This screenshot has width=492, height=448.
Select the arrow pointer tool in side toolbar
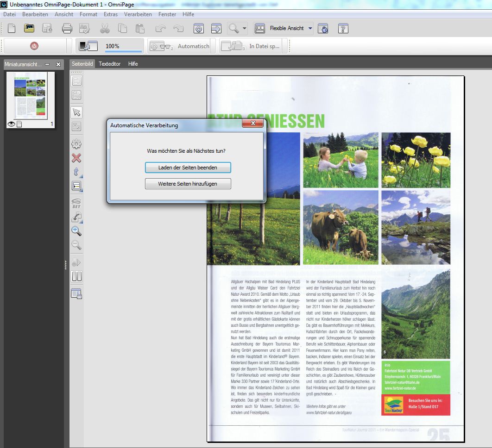76,112
